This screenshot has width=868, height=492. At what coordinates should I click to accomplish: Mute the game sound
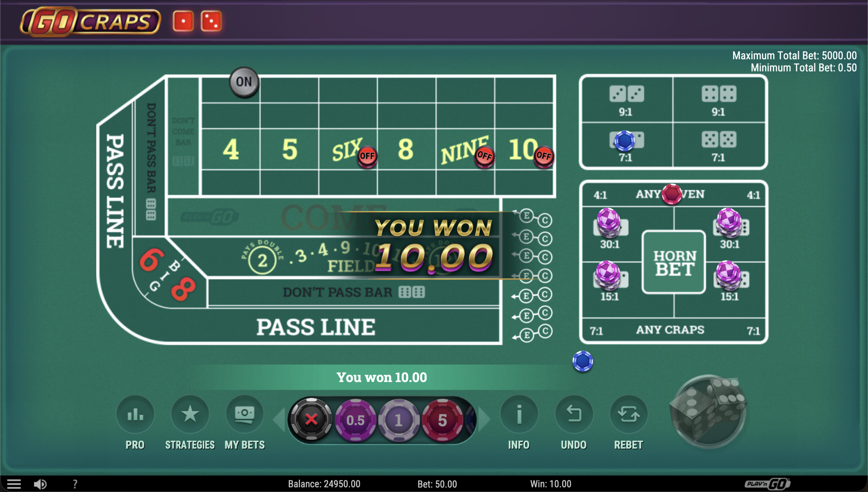click(x=40, y=484)
